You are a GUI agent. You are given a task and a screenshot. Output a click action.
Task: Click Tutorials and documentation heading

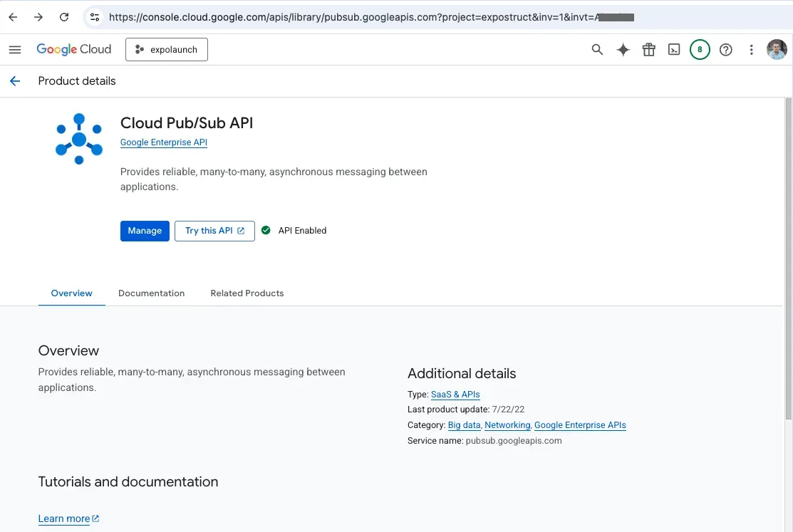click(128, 482)
